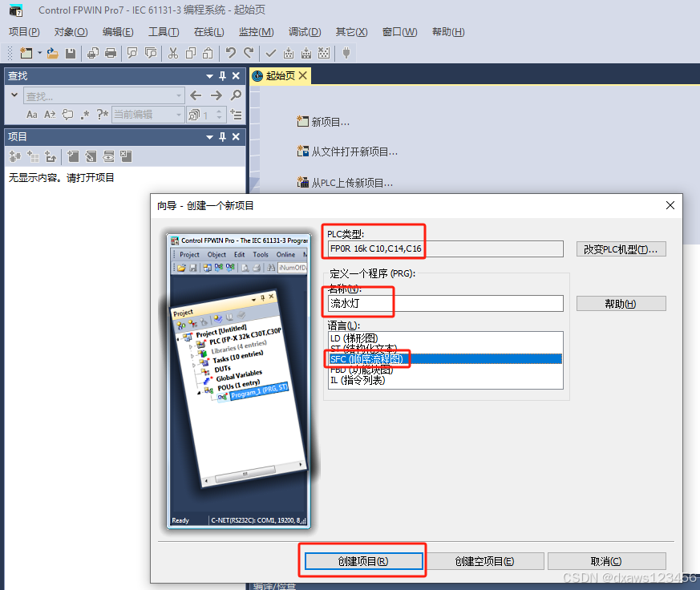Viewport: 700px width, 590px height.
Task: Enable regular expression (.*) search option
Action: tap(85, 115)
